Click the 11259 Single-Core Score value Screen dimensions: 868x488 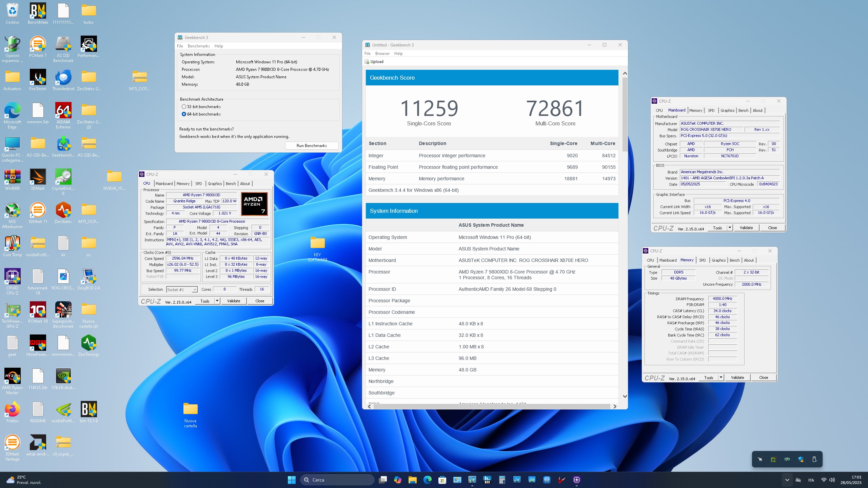click(x=429, y=108)
